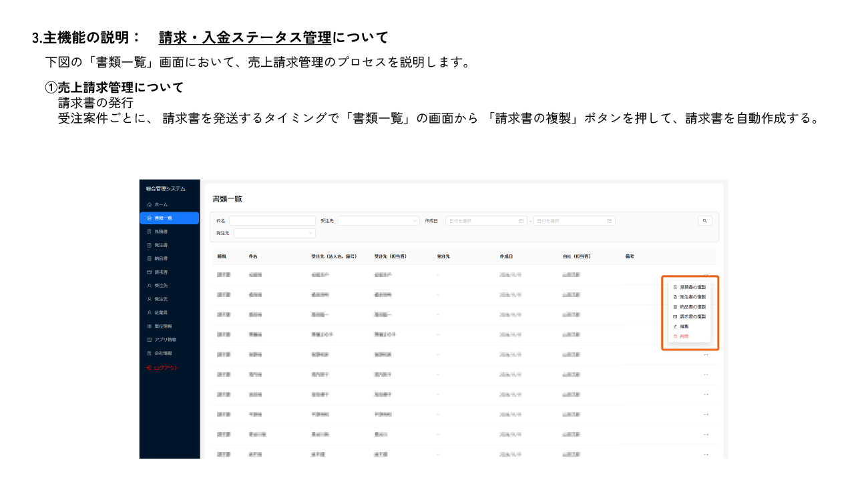Choose 発注書の複製 in the popup menu

click(x=690, y=296)
